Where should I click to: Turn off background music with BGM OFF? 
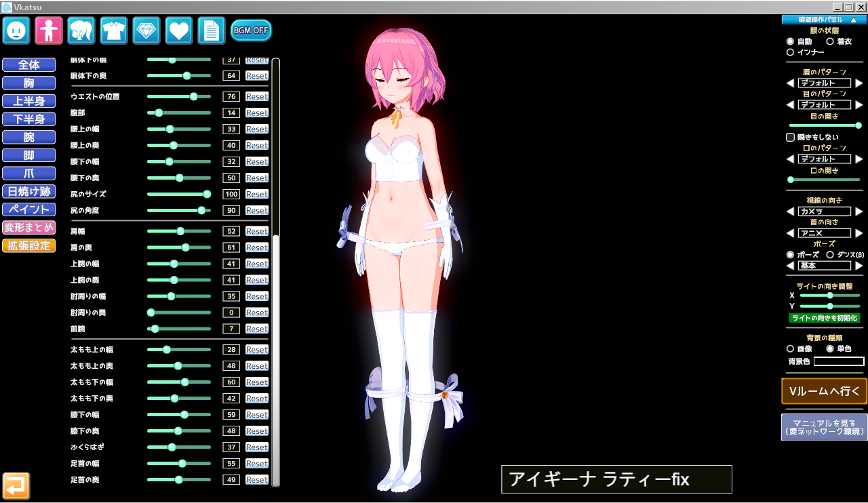coord(251,31)
